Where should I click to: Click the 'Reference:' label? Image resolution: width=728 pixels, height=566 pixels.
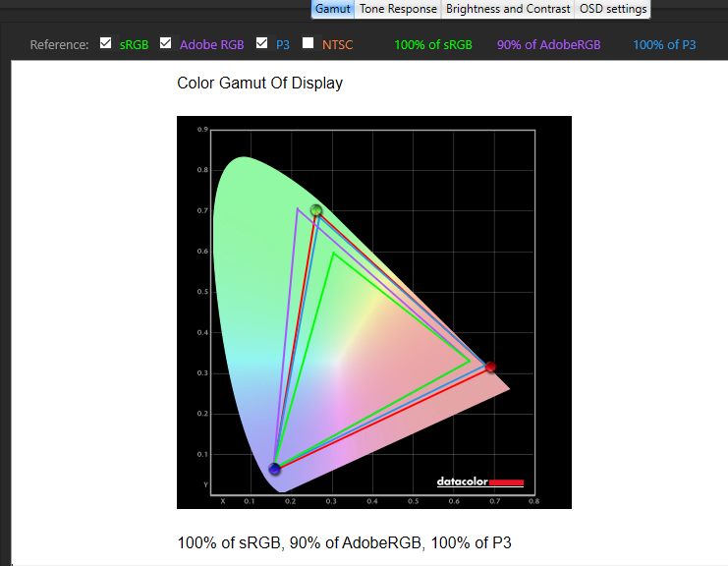(x=59, y=45)
